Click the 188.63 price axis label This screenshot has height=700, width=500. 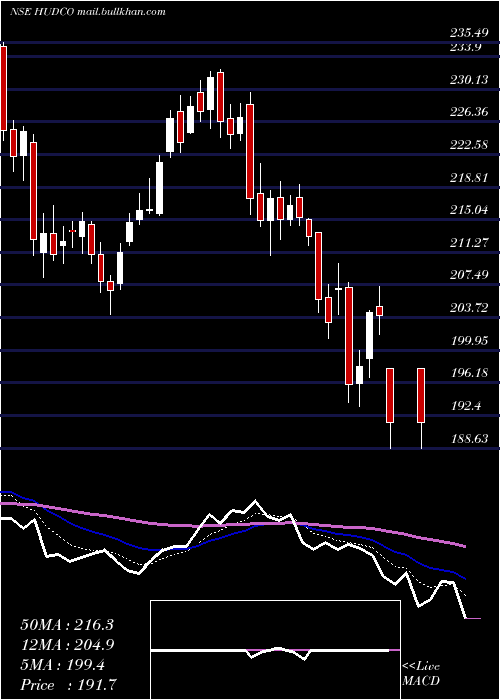pyautogui.click(x=469, y=439)
